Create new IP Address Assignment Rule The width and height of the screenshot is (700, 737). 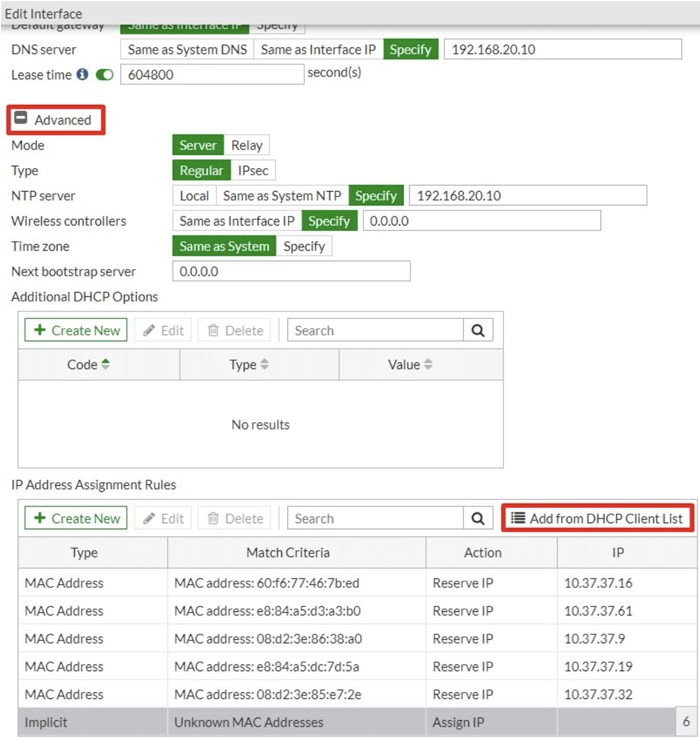click(76, 519)
